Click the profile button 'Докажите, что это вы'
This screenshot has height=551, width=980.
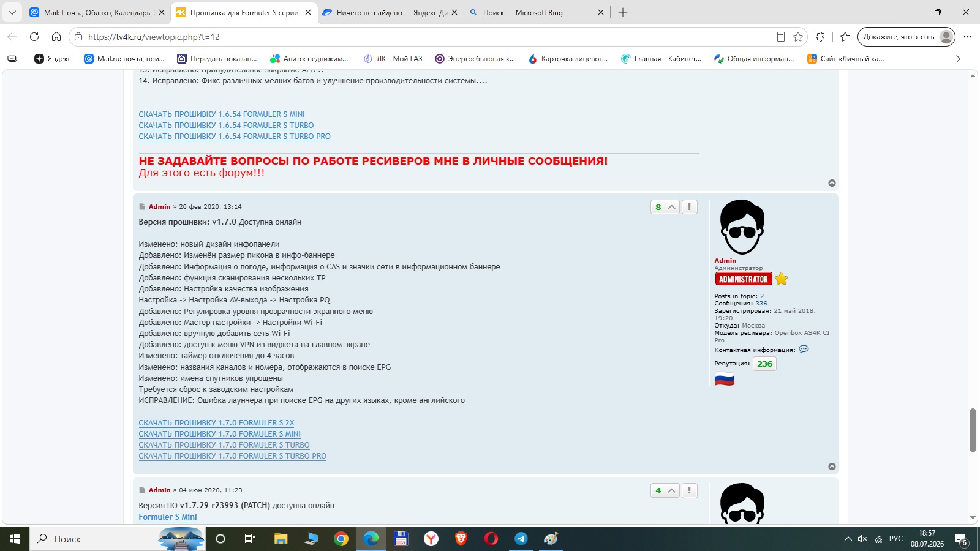[x=907, y=37]
